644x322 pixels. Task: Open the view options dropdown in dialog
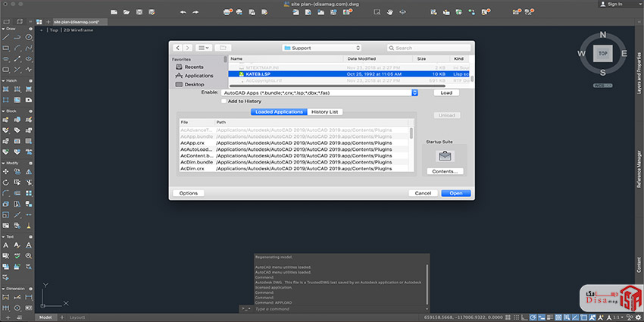tap(203, 48)
